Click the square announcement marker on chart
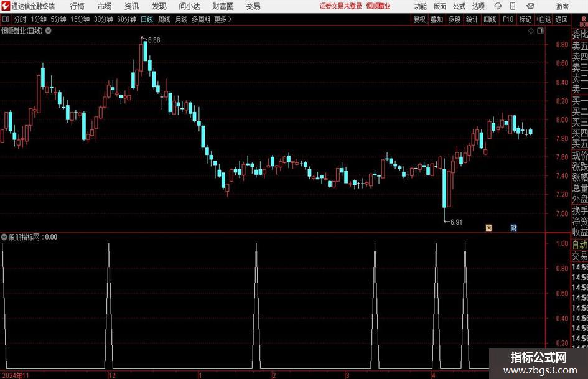Viewport: 588px width, 379px height. (488, 228)
